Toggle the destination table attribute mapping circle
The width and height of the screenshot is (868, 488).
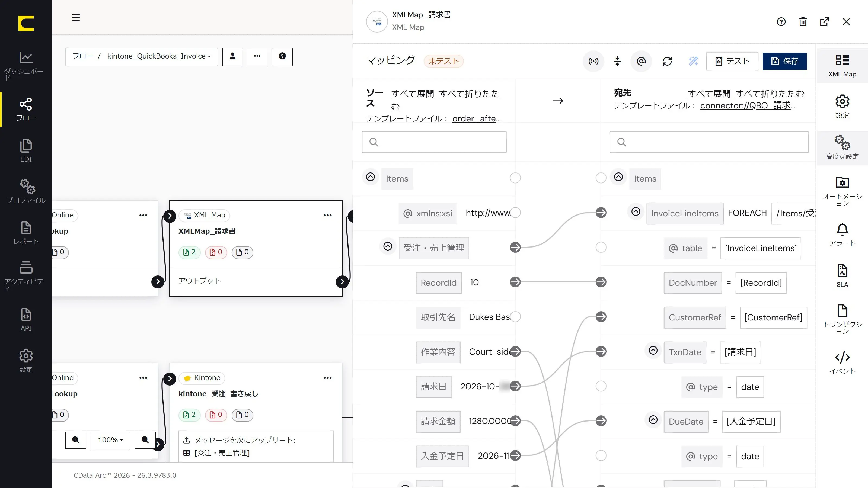tap(601, 247)
